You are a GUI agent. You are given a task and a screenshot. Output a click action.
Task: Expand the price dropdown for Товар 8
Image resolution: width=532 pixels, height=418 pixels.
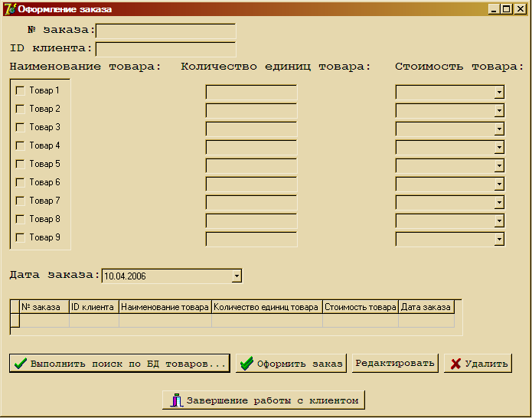coord(499,220)
